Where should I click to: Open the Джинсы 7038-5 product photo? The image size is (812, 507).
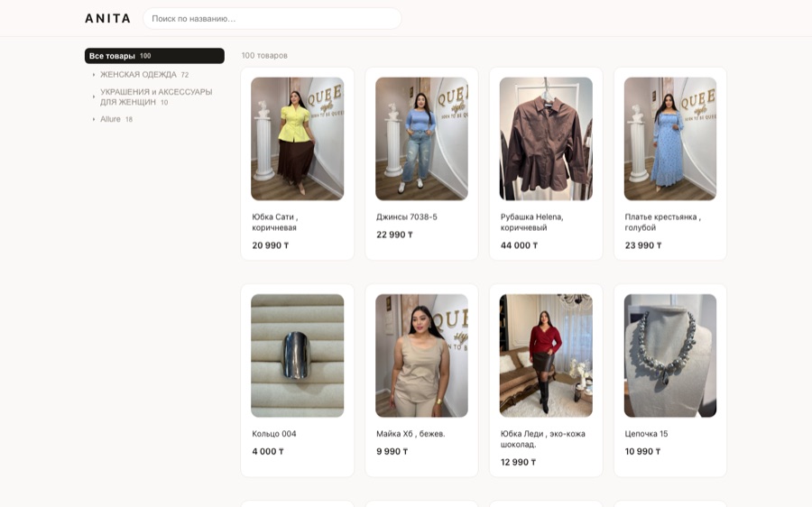[421, 139]
